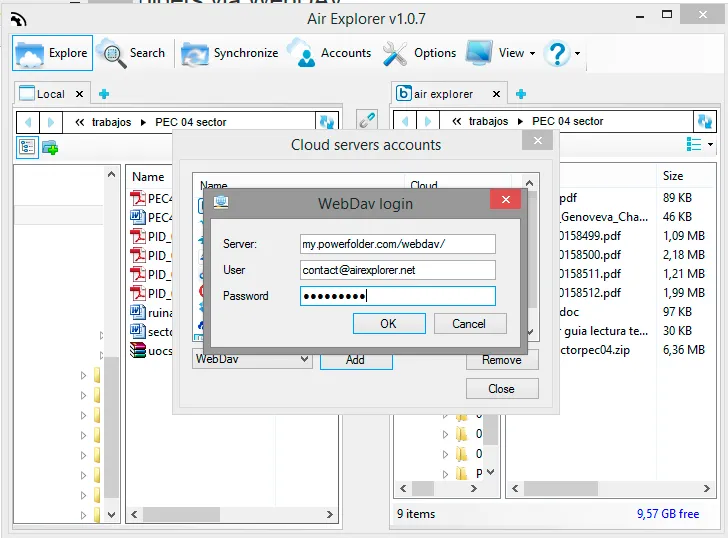This screenshot has height=538, width=728.
Task: Click left tree scroll up arrow
Action: pos(111,175)
